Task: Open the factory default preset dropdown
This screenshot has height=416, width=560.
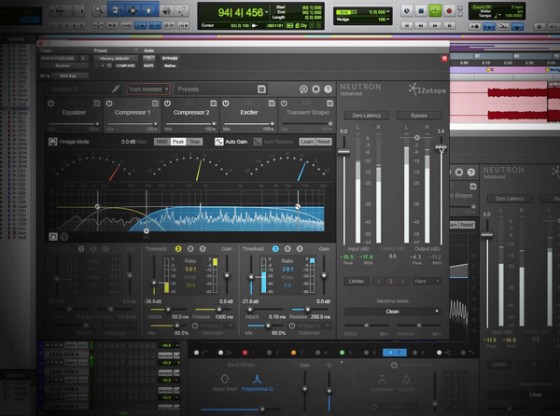Action: (x=116, y=58)
